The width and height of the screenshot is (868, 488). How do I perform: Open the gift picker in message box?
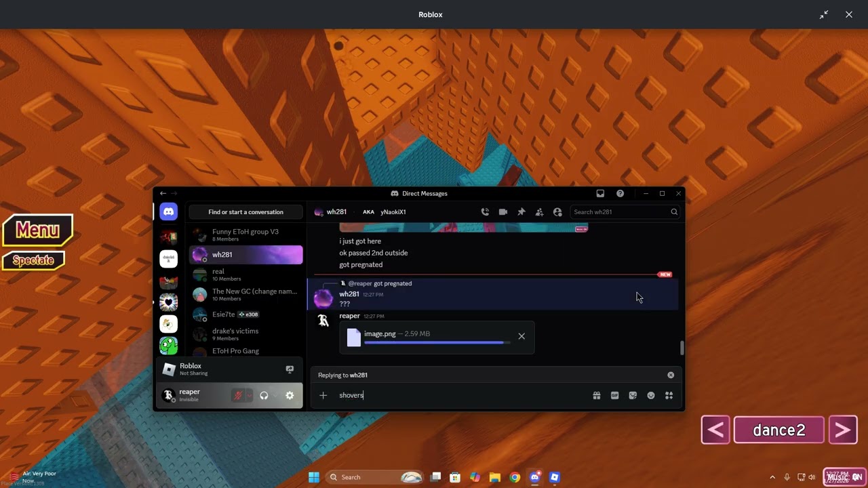click(597, 395)
